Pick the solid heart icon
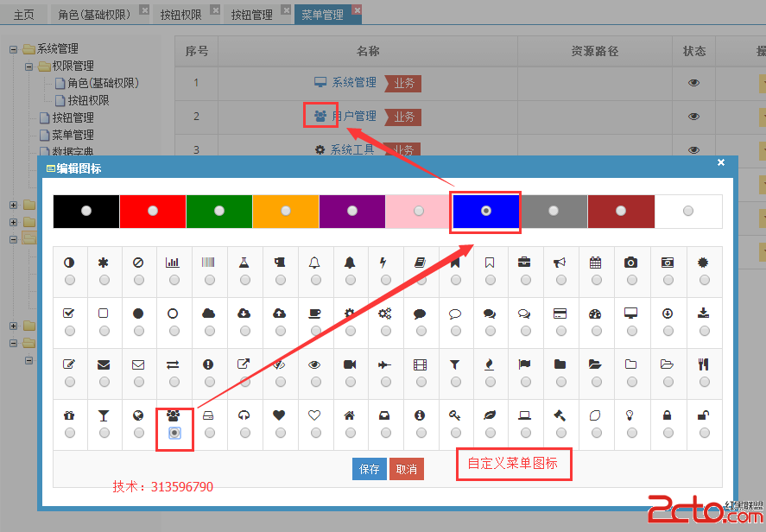The image size is (766, 532). click(x=279, y=415)
